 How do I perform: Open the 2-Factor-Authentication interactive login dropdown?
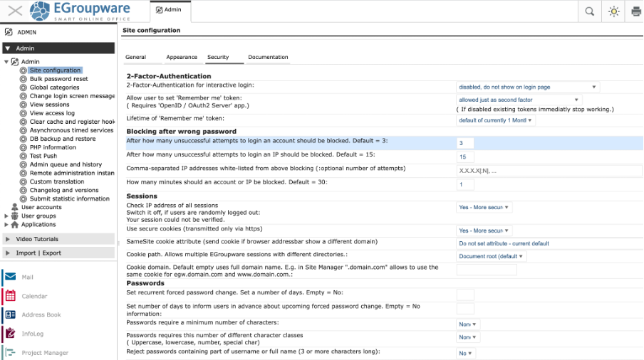(x=527, y=87)
